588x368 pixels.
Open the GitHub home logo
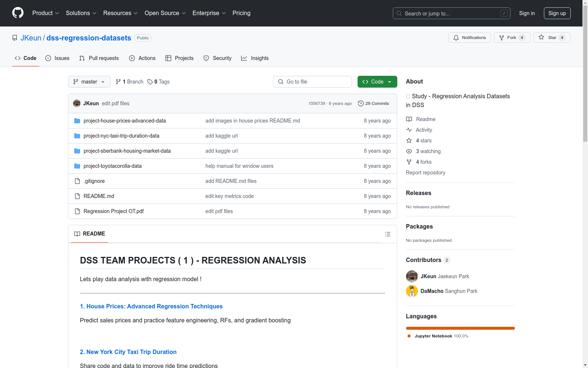pos(18,13)
